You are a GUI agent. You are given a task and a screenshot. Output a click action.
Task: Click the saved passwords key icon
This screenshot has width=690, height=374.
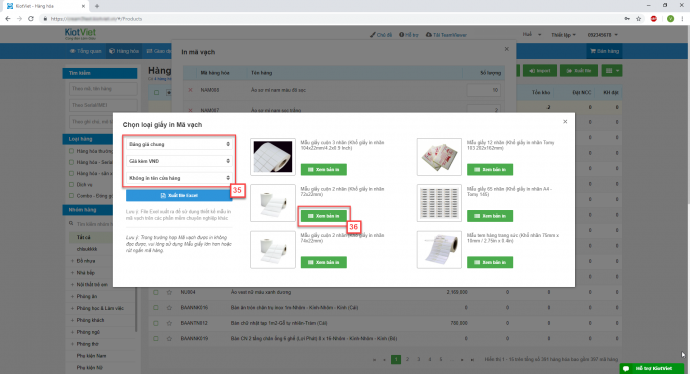[627, 18]
